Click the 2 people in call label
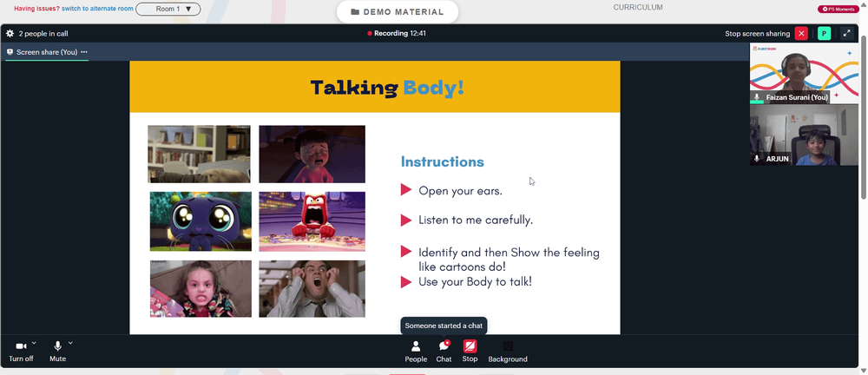Screen dimensions: 868x375 (43, 34)
